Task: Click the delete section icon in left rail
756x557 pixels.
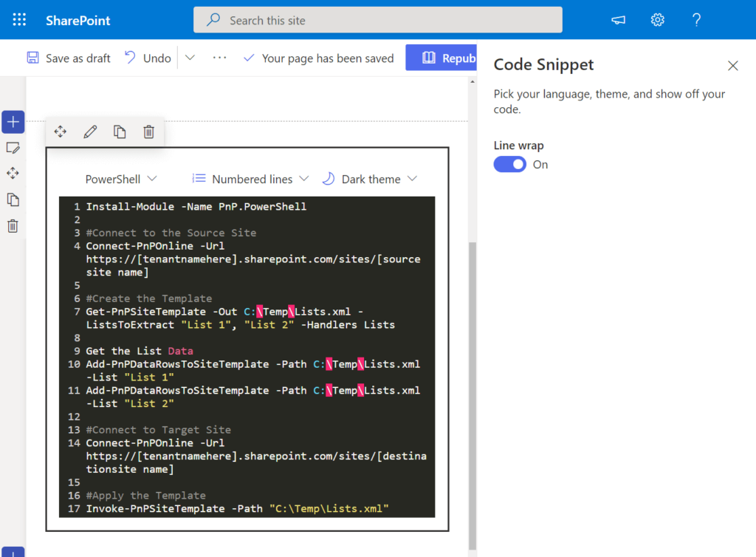Action: (x=13, y=226)
